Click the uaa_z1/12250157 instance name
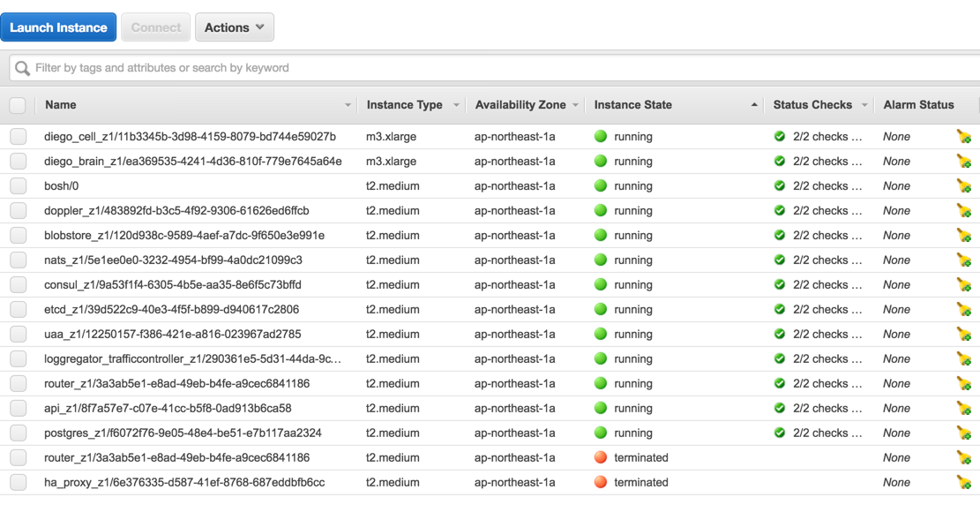 coord(173,334)
